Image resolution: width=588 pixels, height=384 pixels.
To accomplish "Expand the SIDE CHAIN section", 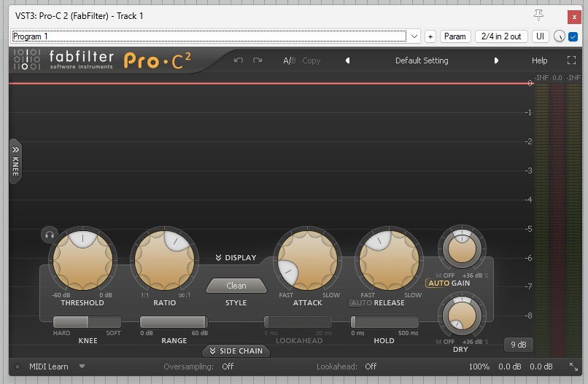I will tap(236, 351).
